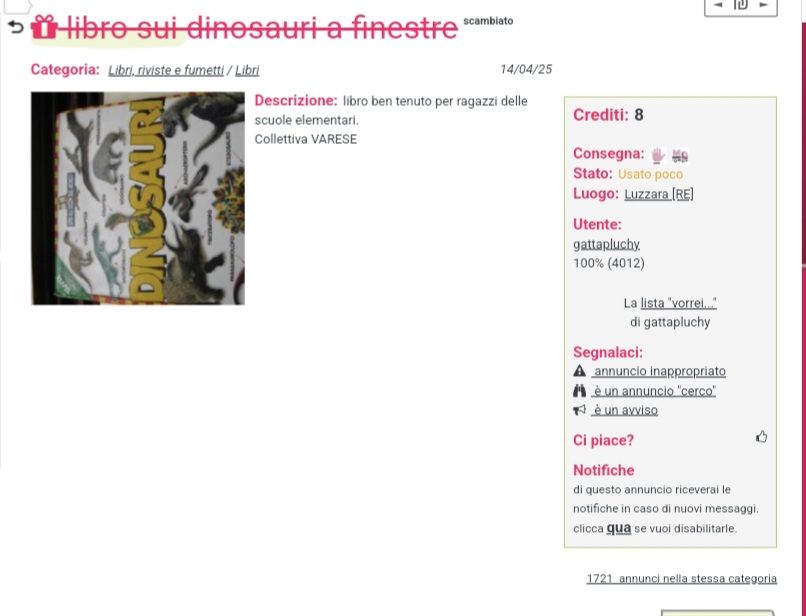The image size is (806, 616).
Task: Open gattapluchy user profile
Action: click(x=607, y=244)
